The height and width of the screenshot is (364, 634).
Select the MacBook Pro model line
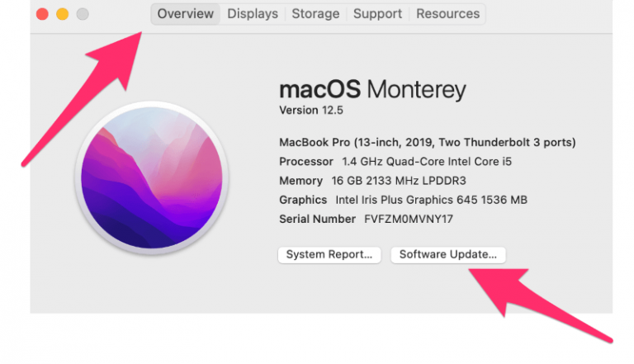pyautogui.click(x=428, y=142)
